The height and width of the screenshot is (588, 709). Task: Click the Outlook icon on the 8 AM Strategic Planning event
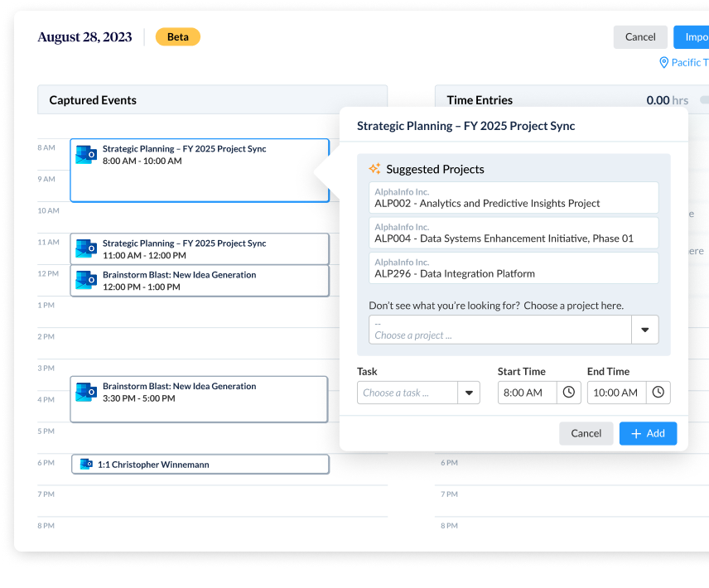click(x=86, y=154)
